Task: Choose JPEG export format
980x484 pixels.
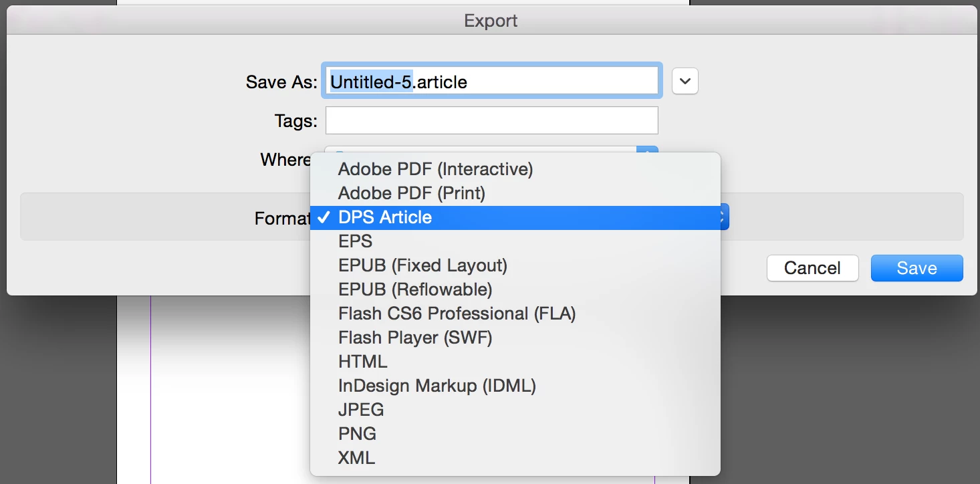Action: coord(515,410)
